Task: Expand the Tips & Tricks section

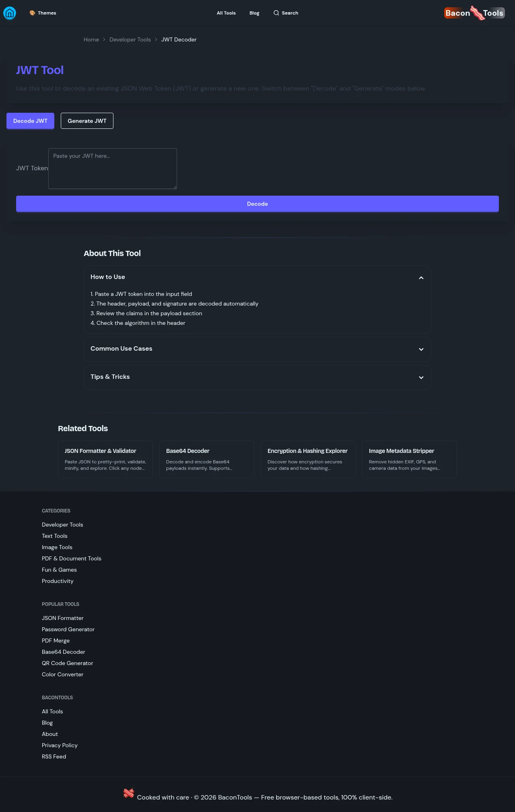Action: click(x=421, y=377)
